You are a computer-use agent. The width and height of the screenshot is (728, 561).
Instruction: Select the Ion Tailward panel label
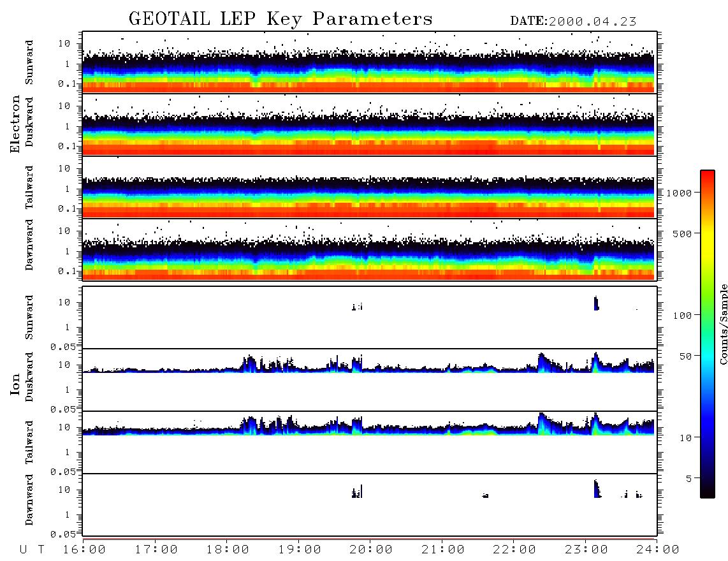click(29, 442)
